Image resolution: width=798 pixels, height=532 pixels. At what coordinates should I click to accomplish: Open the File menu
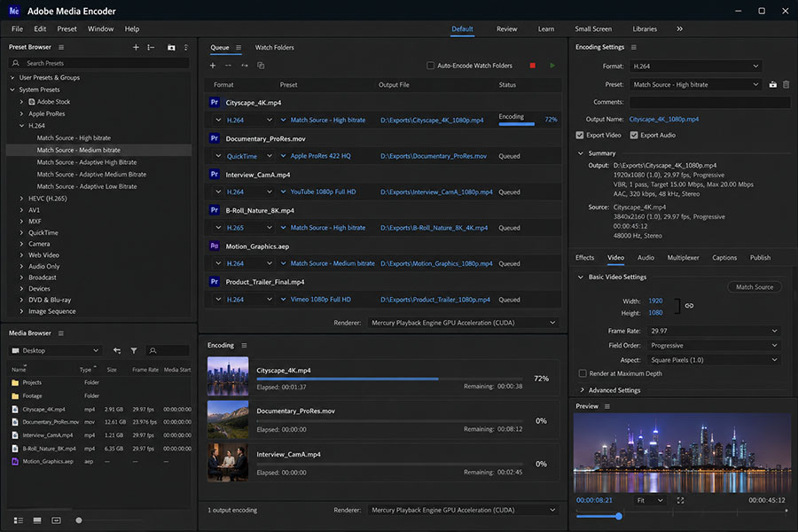click(18, 29)
